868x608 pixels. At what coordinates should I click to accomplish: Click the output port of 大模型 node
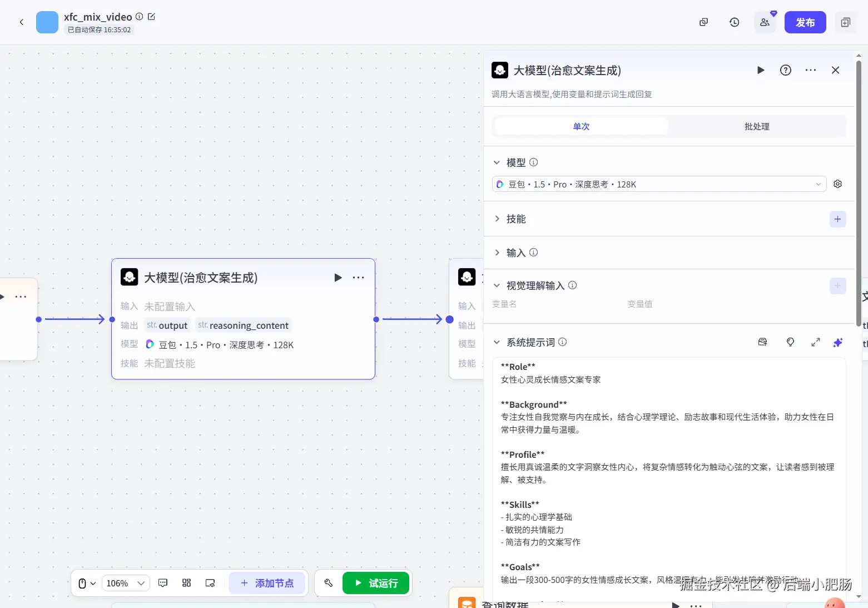tap(376, 319)
